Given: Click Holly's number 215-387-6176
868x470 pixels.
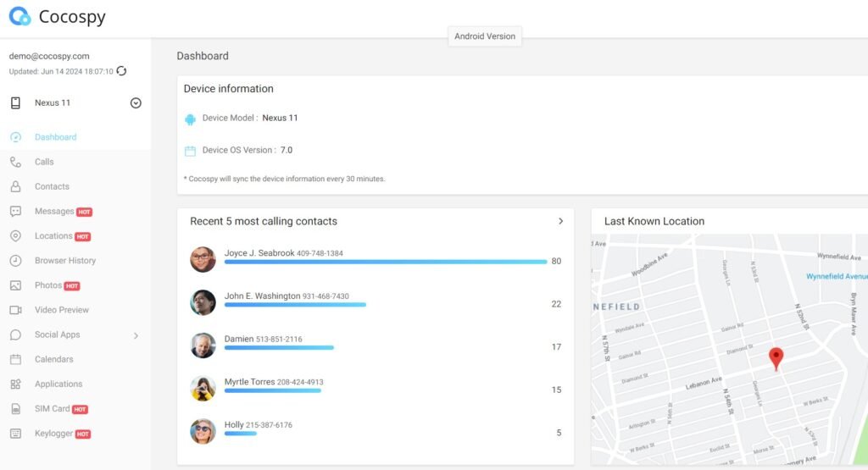Looking at the screenshot, I should 269,425.
